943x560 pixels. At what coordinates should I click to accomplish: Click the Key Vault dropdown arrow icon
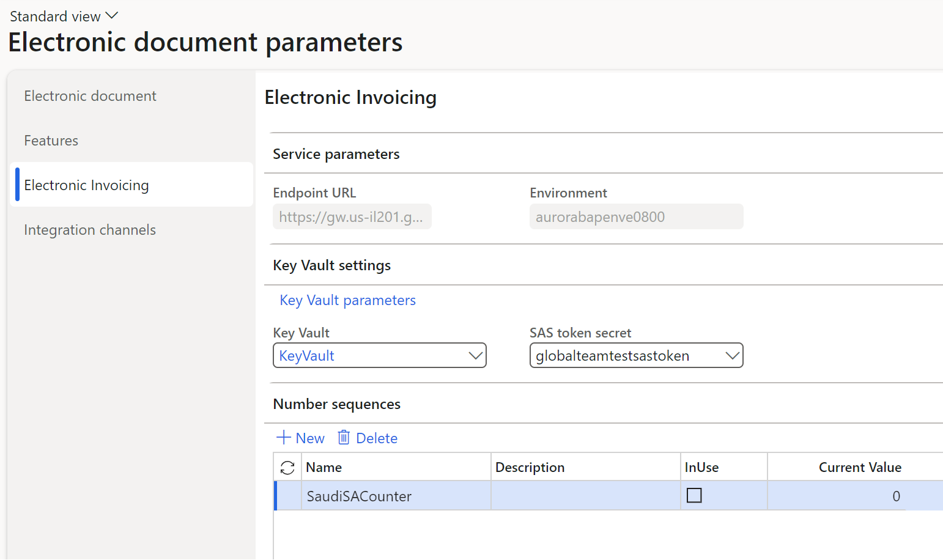[x=475, y=355]
